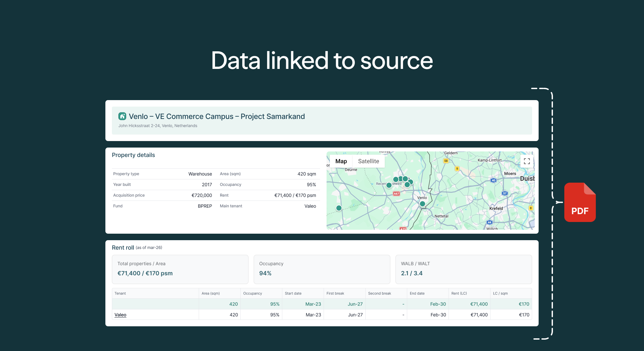Click the red PDF file icon
The image size is (644, 351).
580,202
